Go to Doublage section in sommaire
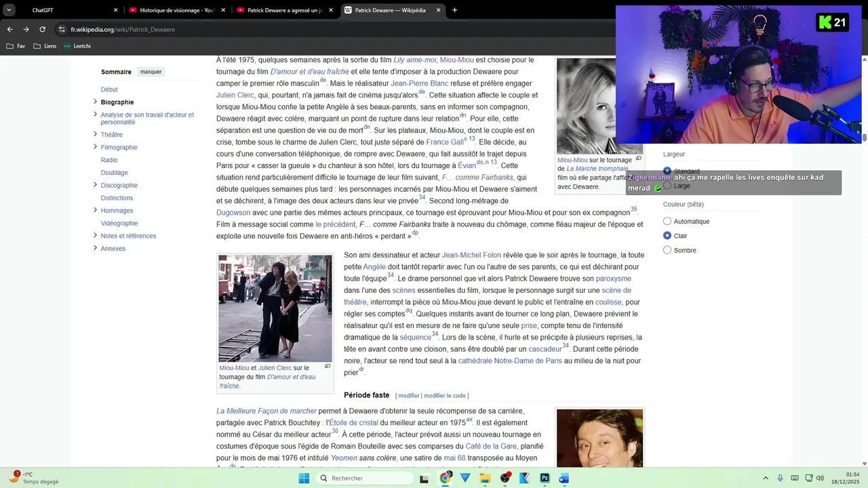This screenshot has width=868, height=488. [115, 173]
